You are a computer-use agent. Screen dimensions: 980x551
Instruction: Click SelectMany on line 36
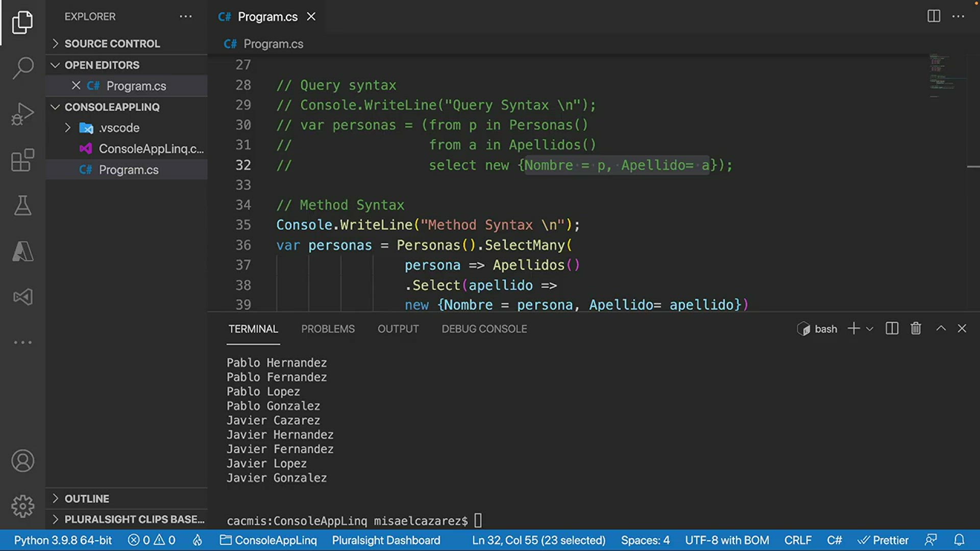click(524, 245)
